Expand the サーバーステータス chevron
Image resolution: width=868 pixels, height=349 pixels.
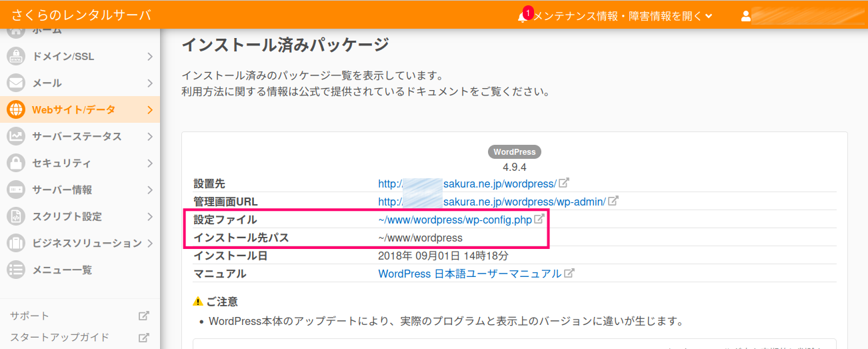(150, 137)
